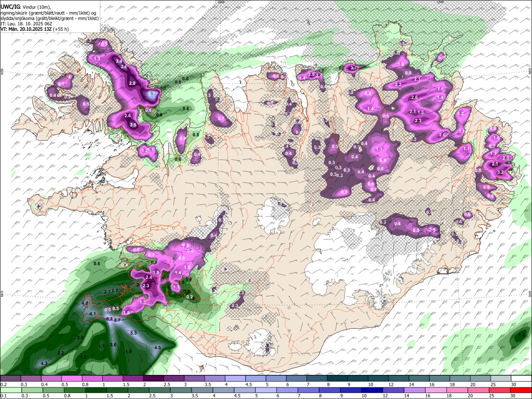Click the 1.9 rain value in the southwest sea
The width and height of the screenshot is (532, 399).
[128, 352]
